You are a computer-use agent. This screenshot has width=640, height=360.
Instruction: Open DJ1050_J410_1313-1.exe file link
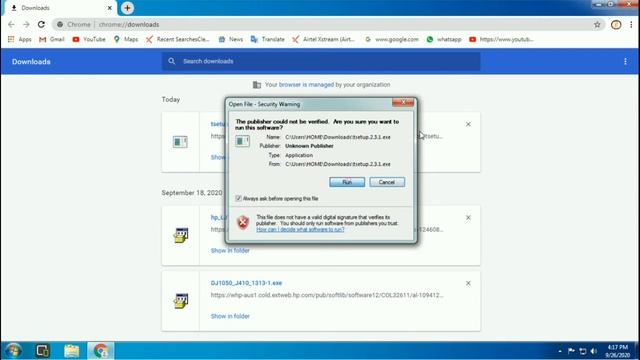click(246, 283)
